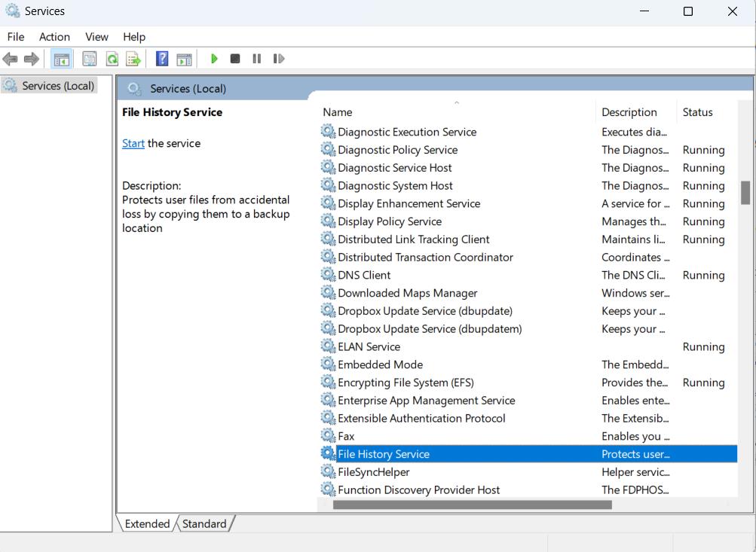Click the Restart Service toolbar icon
The image size is (756, 552).
(x=279, y=59)
